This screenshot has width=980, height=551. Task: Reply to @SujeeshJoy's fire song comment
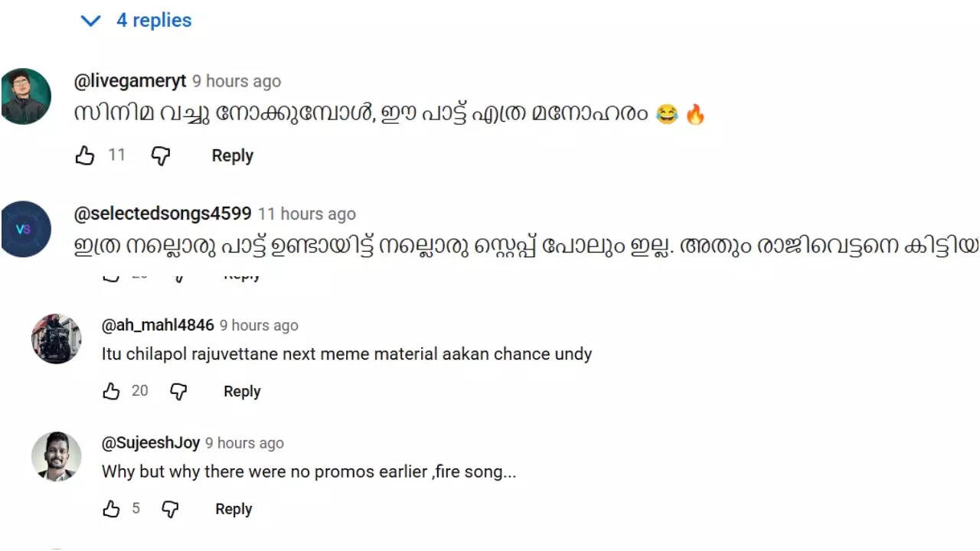[x=234, y=510]
